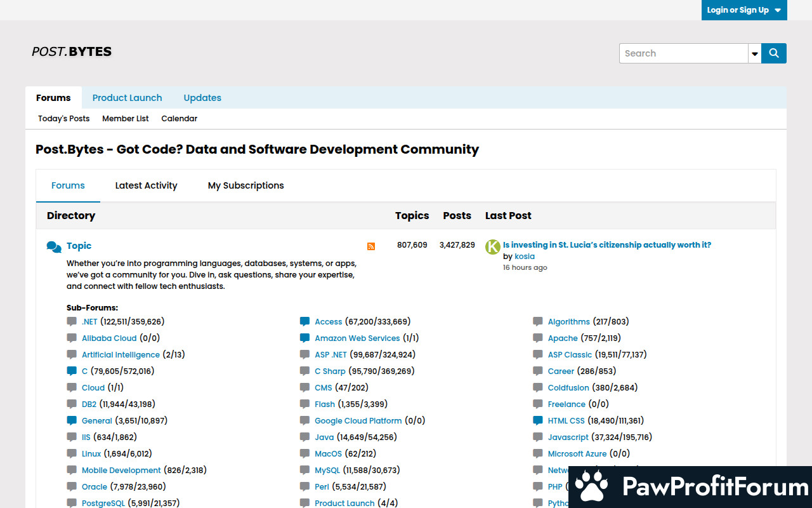
Task: Open the MacOS sub-forum link
Action: coord(328,453)
